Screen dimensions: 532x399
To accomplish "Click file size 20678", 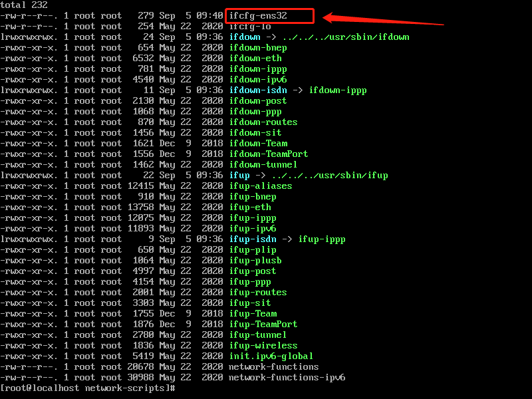I will coord(140,367).
